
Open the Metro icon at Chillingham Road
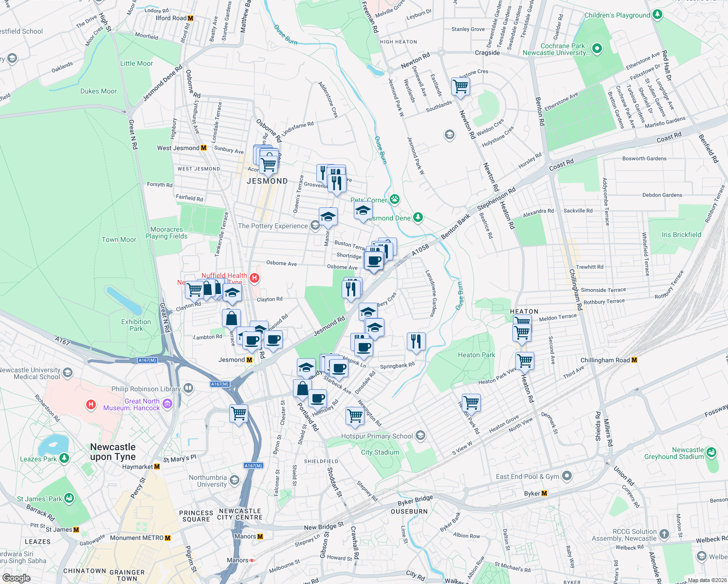coord(634,360)
